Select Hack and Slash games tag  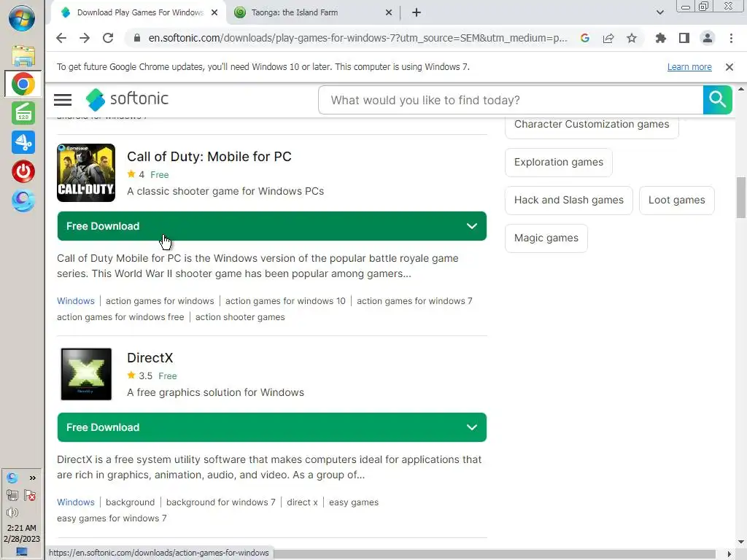(569, 201)
